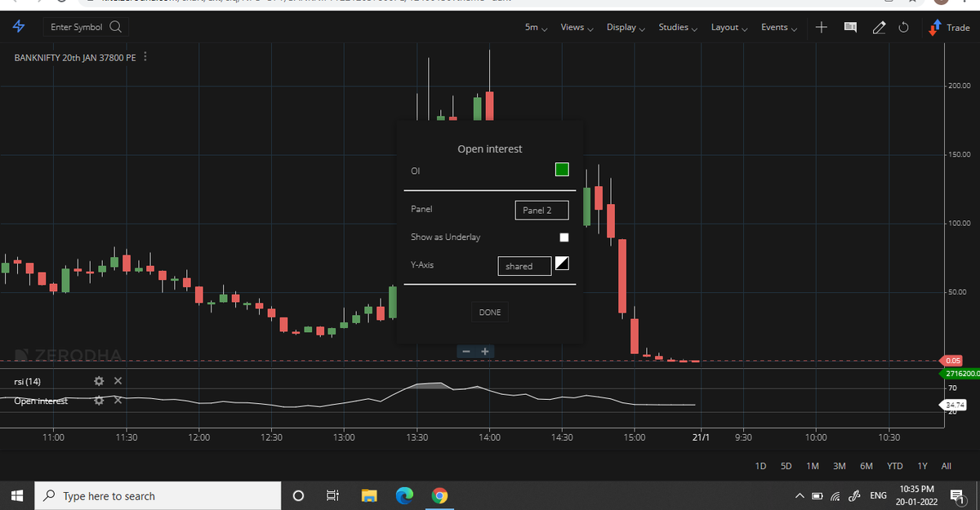Select the 3M range
The width and height of the screenshot is (980, 510).
tap(839, 466)
